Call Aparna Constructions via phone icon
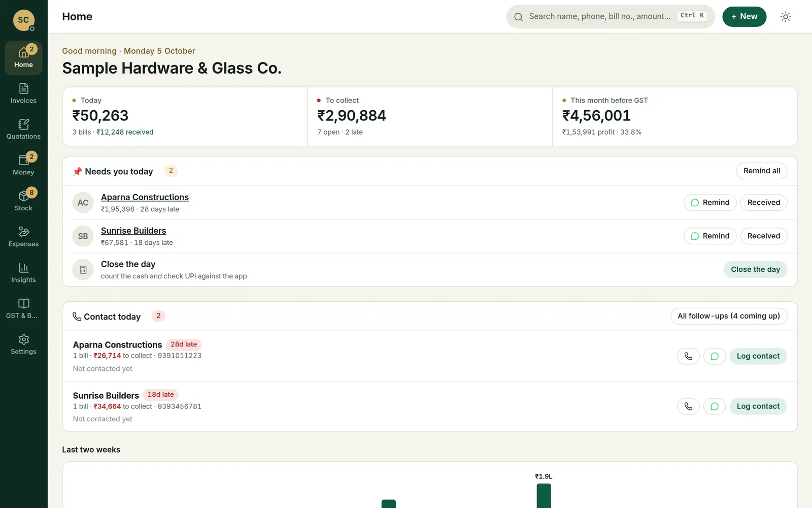The width and height of the screenshot is (812, 508). pos(688,356)
